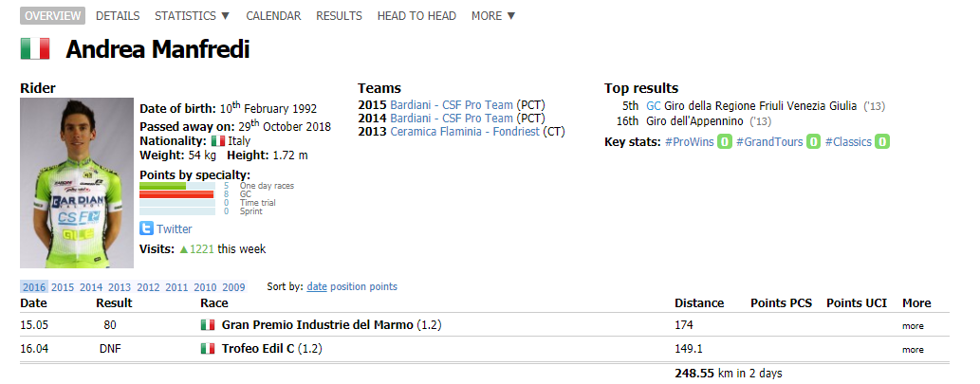Click the green visits up-arrow icon
Viewport: 980px width, 384px height.
183,249
